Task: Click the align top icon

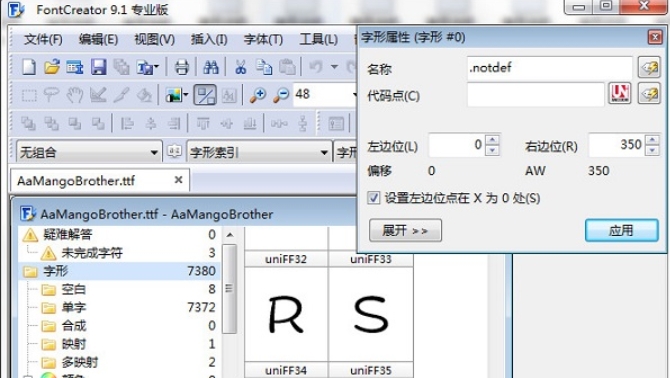Action: (203, 123)
